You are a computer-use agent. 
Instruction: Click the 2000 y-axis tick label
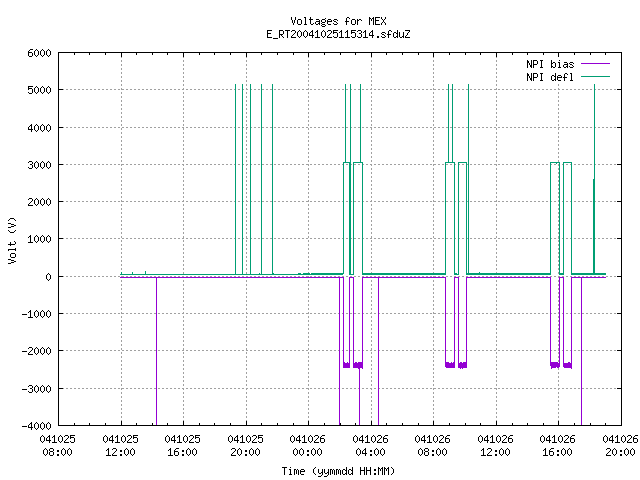[x=40, y=202]
